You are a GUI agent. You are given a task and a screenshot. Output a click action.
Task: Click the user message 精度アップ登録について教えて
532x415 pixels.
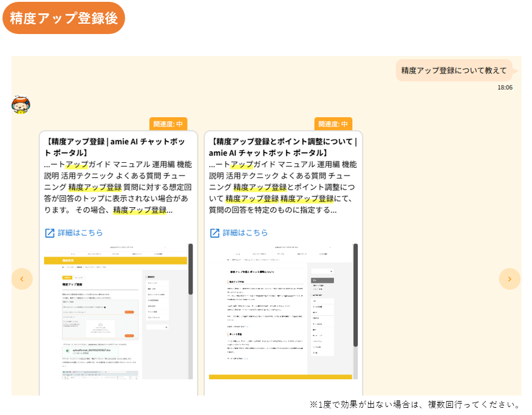click(454, 70)
